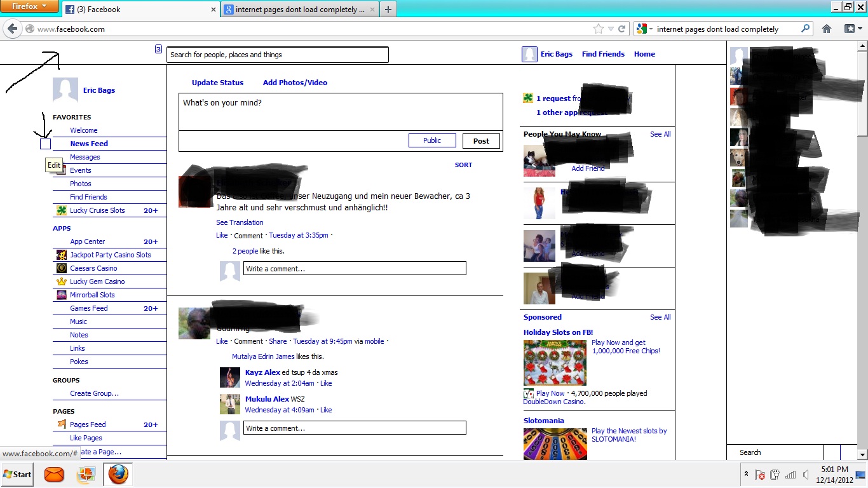The height and width of the screenshot is (488, 868).
Task: Open News Feed in Favorites
Action: point(89,144)
